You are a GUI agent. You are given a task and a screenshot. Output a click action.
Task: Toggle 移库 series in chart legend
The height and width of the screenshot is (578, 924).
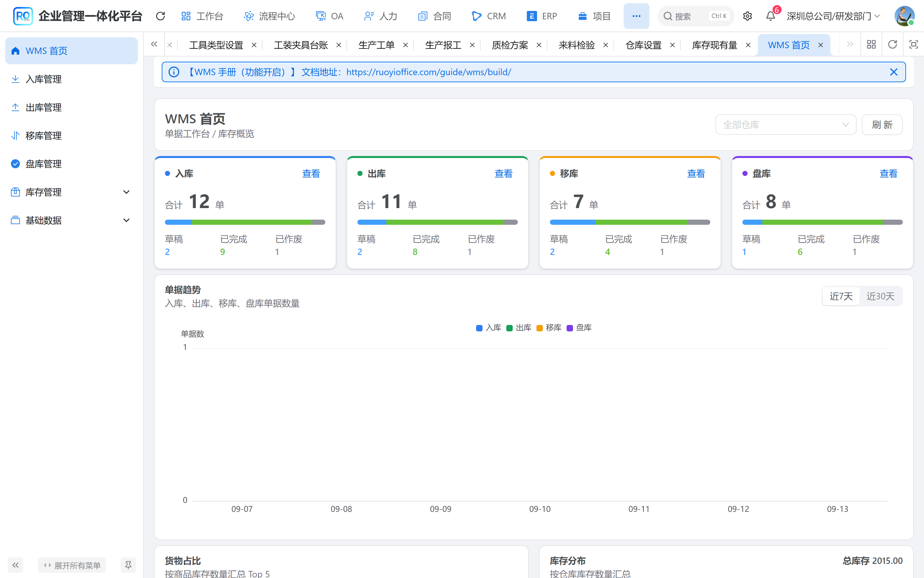click(x=549, y=328)
